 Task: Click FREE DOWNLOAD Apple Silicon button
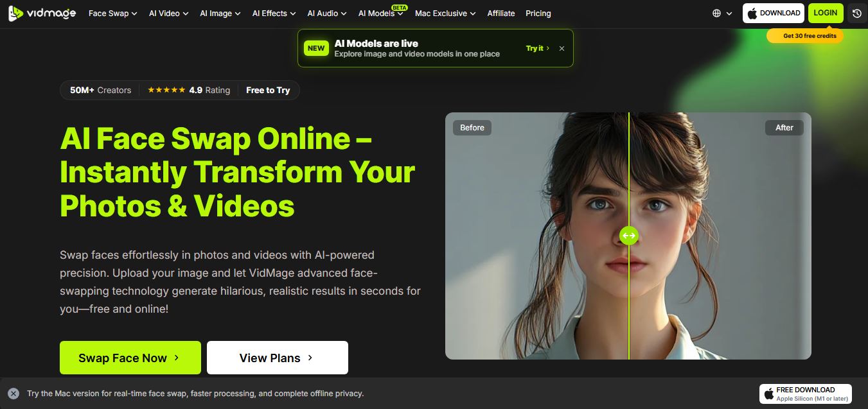(x=806, y=394)
